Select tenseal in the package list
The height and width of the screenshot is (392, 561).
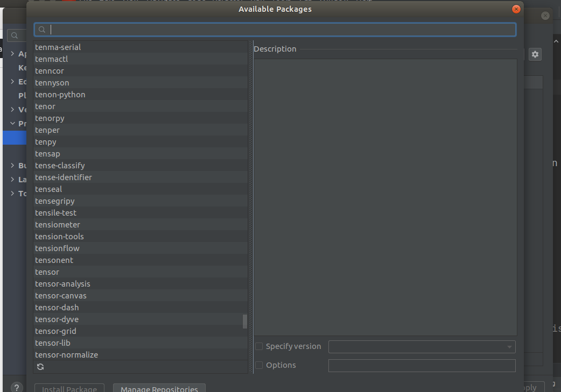[x=48, y=189]
